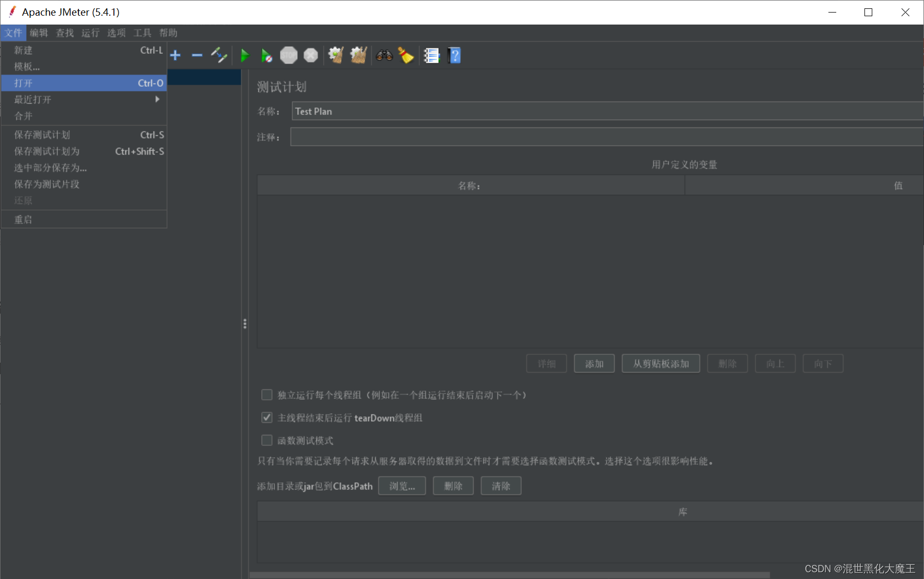Start the test with green play icon
924x579 pixels.
(244, 55)
